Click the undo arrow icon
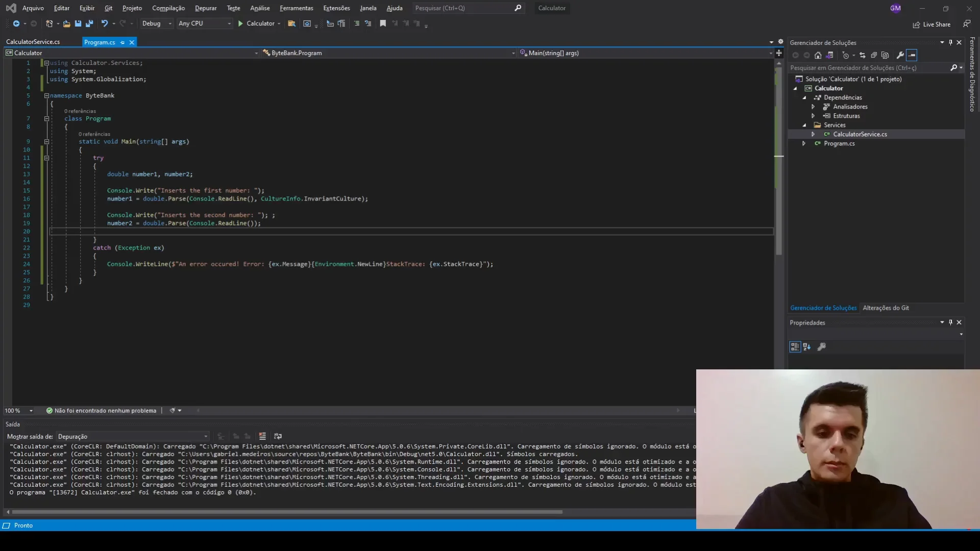This screenshot has width=980, height=551. tap(105, 23)
